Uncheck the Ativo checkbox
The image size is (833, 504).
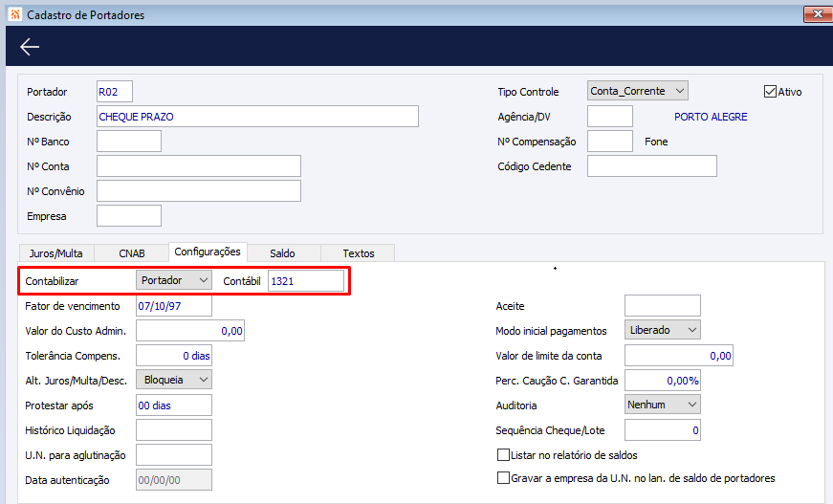coord(770,92)
